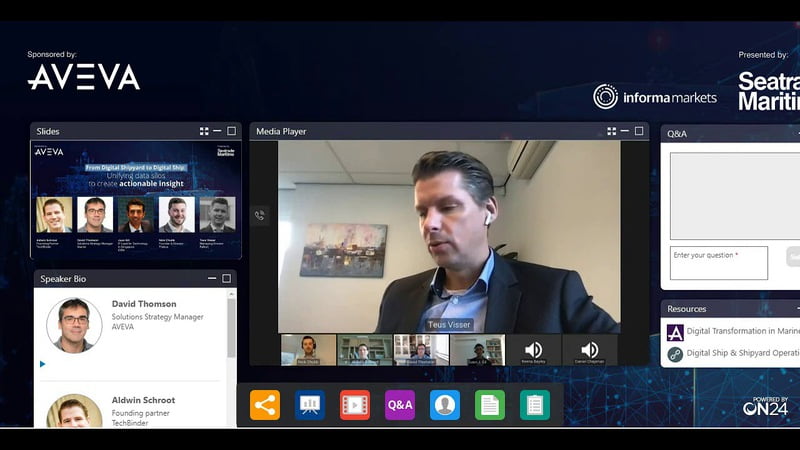Select the second participant video thumbnail
The image size is (800, 450).
point(365,350)
